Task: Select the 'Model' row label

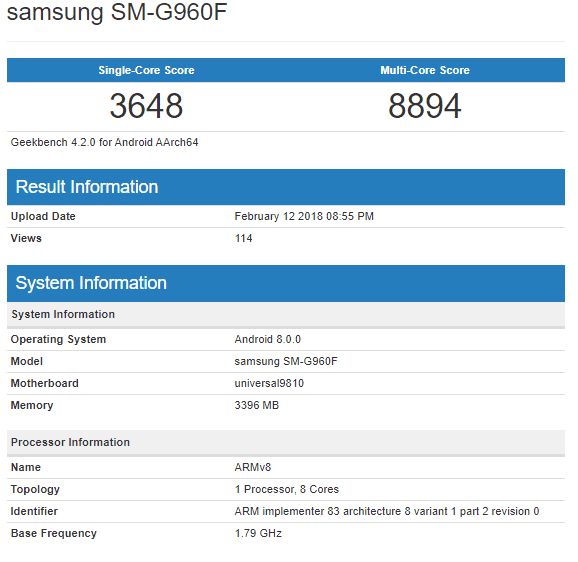Action: (27, 361)
